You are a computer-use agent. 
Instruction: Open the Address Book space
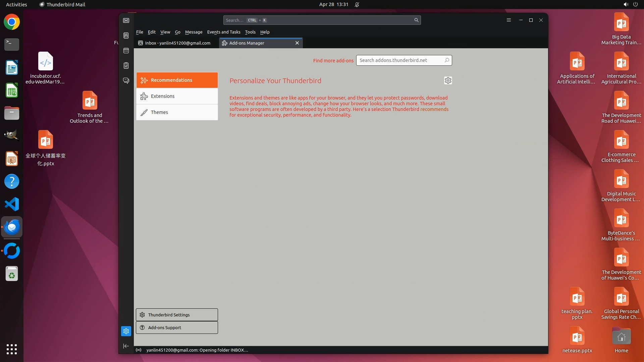(x=126, y=36)
